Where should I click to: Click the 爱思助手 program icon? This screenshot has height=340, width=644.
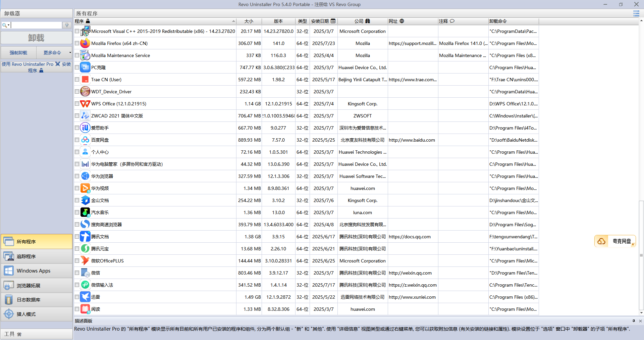pos(85,128)
